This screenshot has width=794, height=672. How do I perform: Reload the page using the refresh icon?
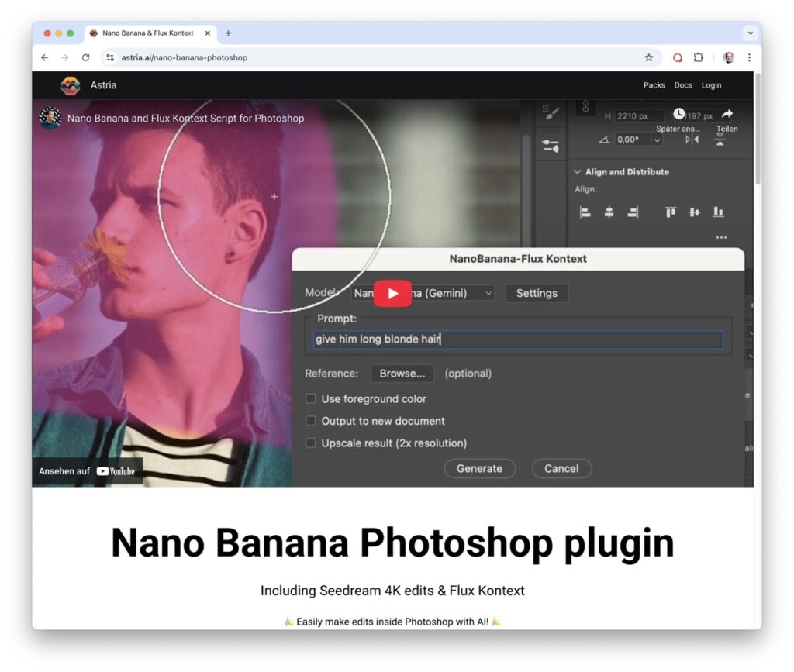click(x=85, y=57)
